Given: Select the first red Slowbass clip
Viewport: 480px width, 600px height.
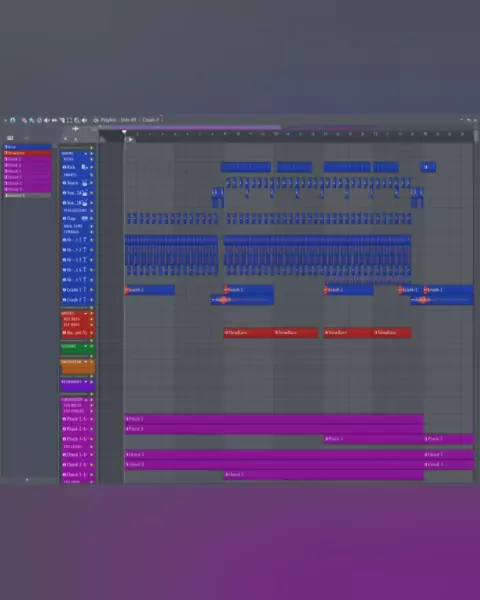Looking at the screenshot, I should point(249,333).
